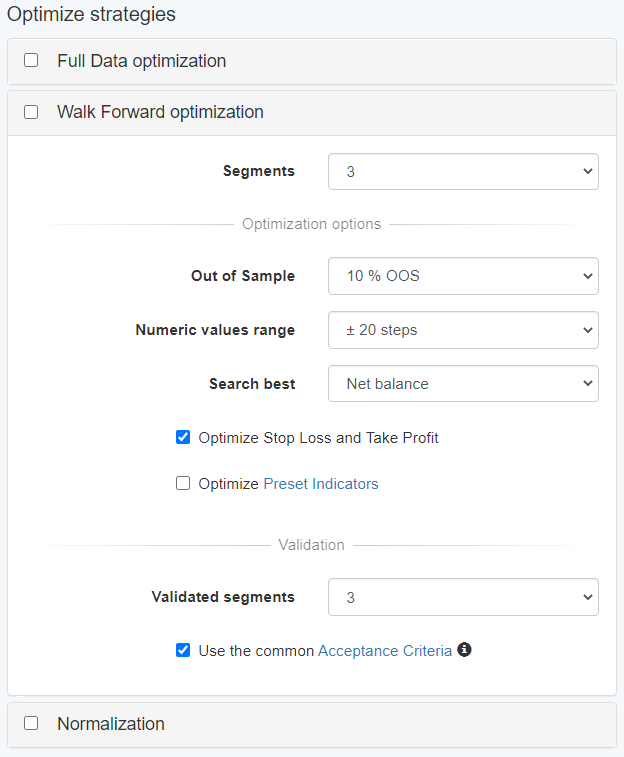The height and width of the screenshot is (757, 624).
Task: Expand the Normalization panel title
Action: [110, 723]
